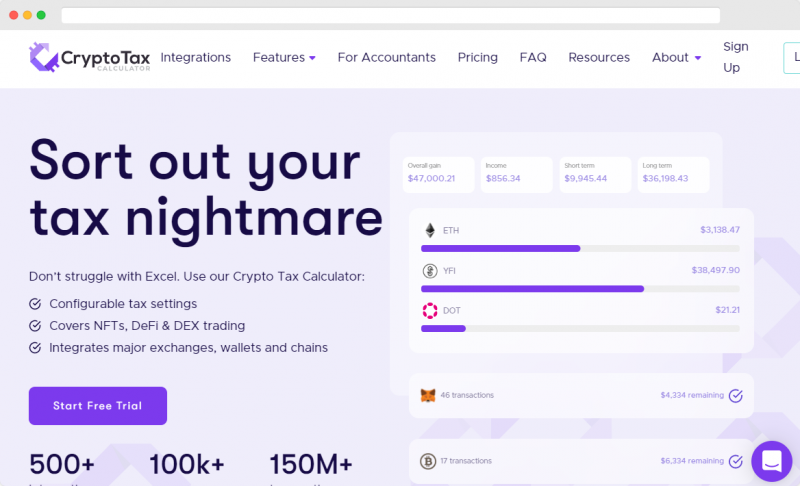The image size is (800, 486).
Task: Click the $21.21 DOT value
Action: 728,310
